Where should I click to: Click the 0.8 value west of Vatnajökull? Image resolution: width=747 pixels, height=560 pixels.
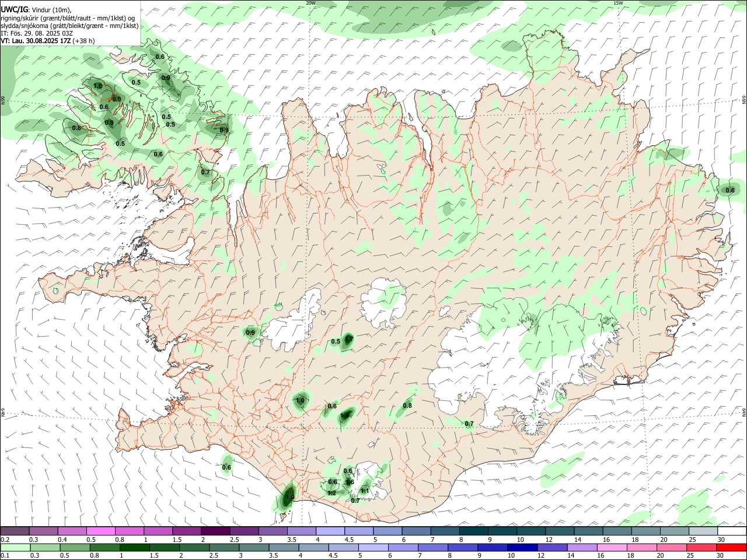coord(407,405)
